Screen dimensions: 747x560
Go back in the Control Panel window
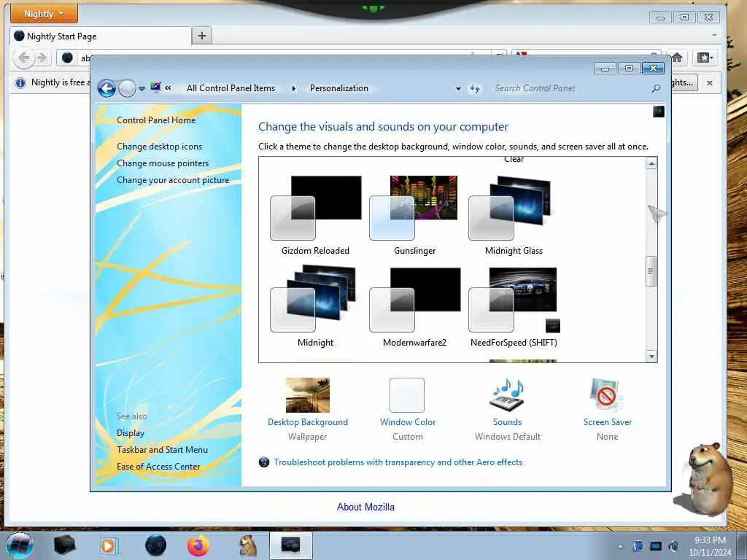click(x=107, y=88)
